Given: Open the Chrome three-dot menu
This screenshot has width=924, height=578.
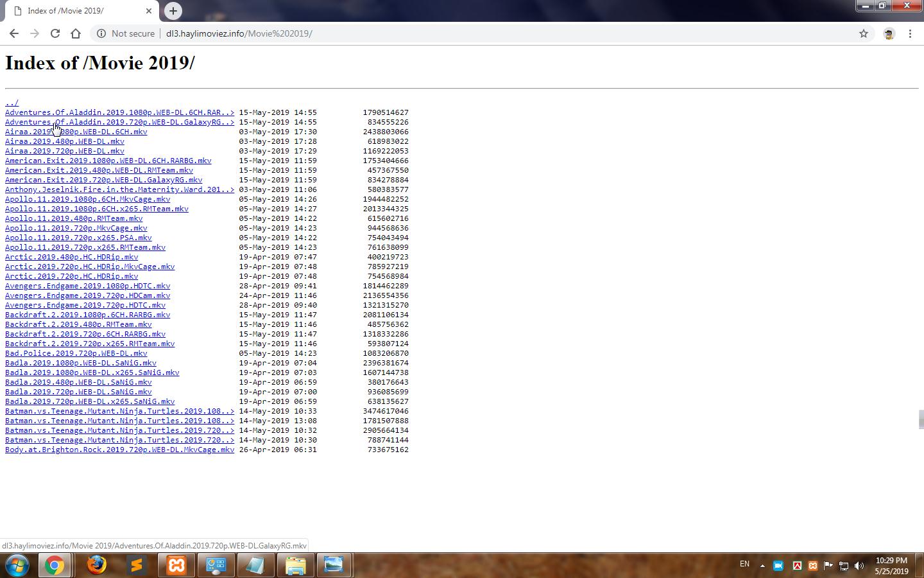Looking at the screenshot, I should [x=911, y=33].
